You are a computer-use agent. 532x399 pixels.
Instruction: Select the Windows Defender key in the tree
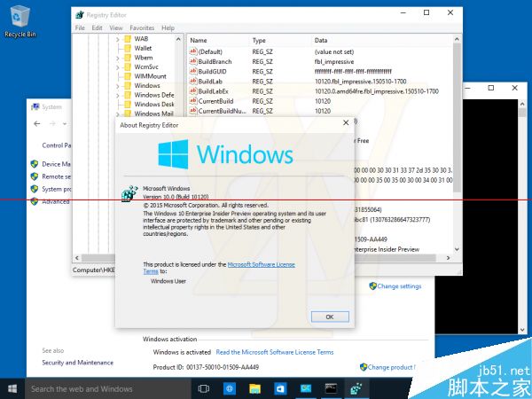pyautogui.click(x=153, y=95)
